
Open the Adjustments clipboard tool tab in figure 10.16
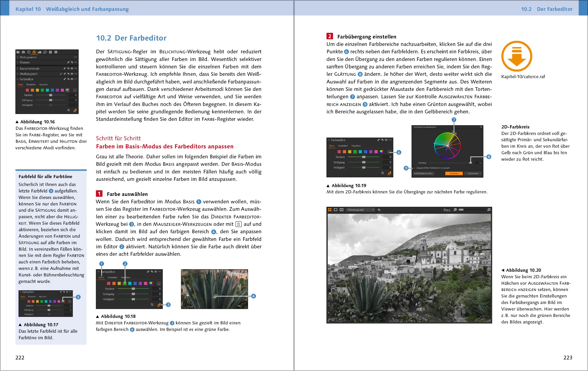click(50, 52)
